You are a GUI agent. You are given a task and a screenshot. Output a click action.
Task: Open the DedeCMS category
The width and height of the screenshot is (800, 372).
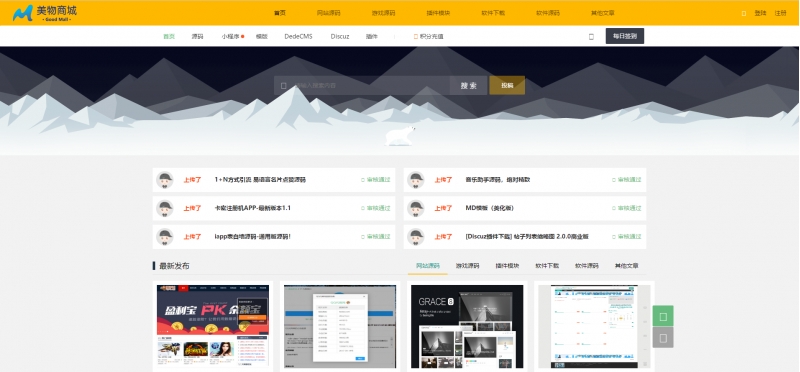(x=298, y=37)
